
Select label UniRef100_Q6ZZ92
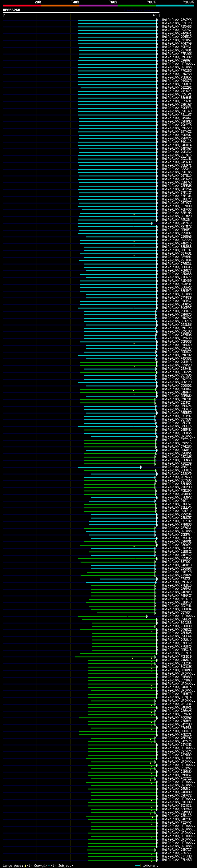(177, 88)
